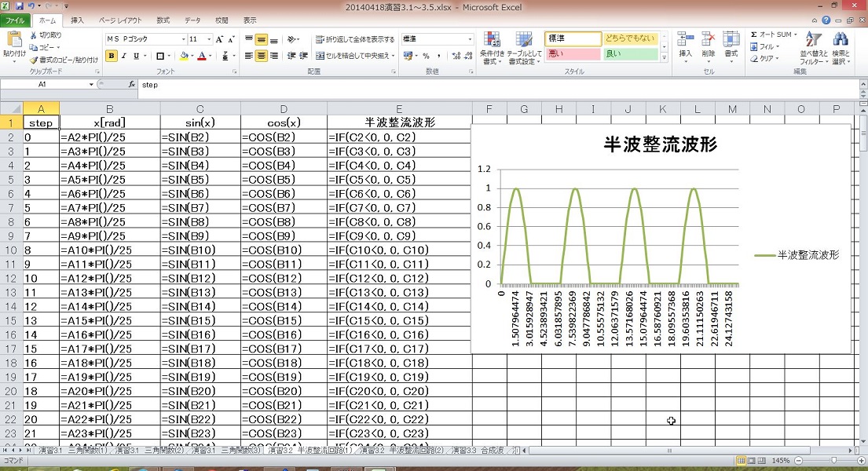Click the insert function fx icon
The image size is (868, 471).
(x=132, y=85)
